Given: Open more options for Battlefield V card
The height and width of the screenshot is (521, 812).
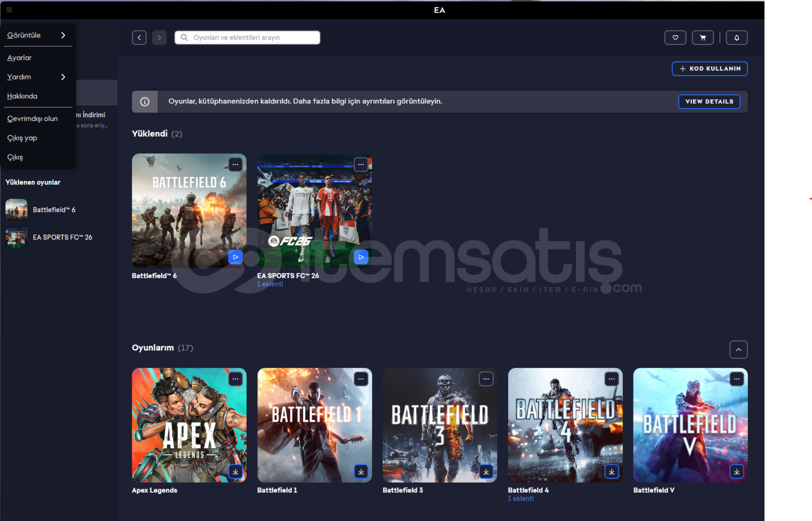Looking at the screenshot, I should 737,379.
